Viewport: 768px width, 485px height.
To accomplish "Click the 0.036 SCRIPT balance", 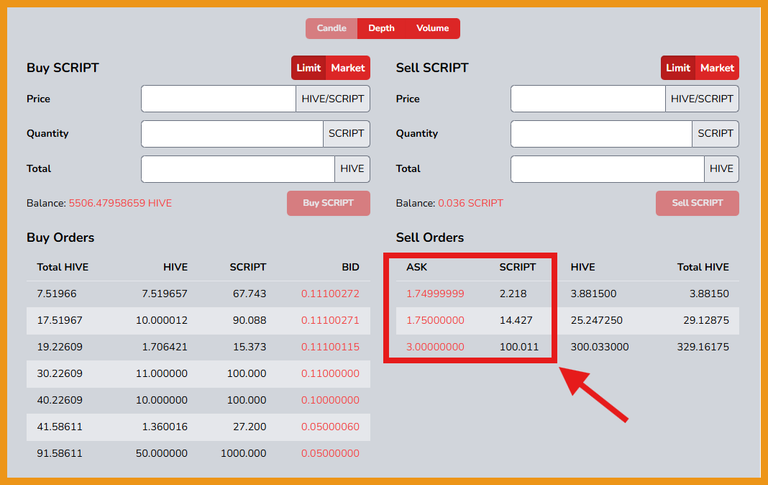I will 470,203.
